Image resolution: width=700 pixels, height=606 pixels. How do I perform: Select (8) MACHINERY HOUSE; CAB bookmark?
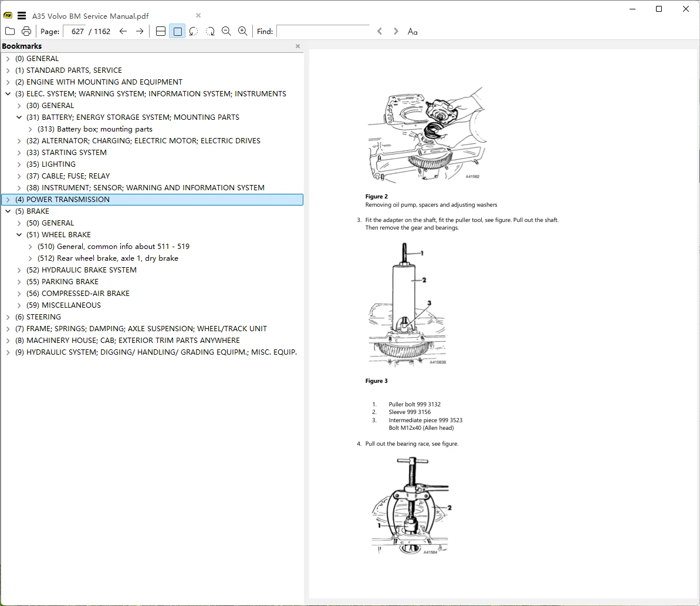127,341
